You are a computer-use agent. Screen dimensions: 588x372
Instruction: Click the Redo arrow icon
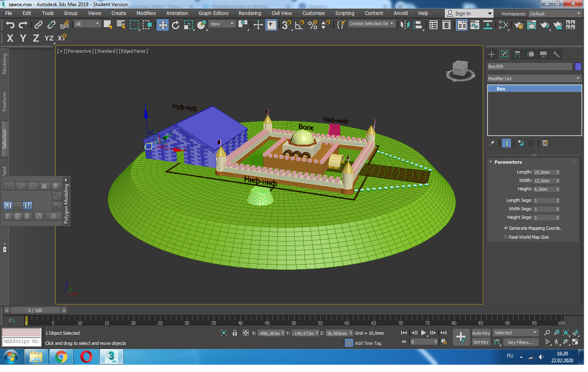(23, 24)
